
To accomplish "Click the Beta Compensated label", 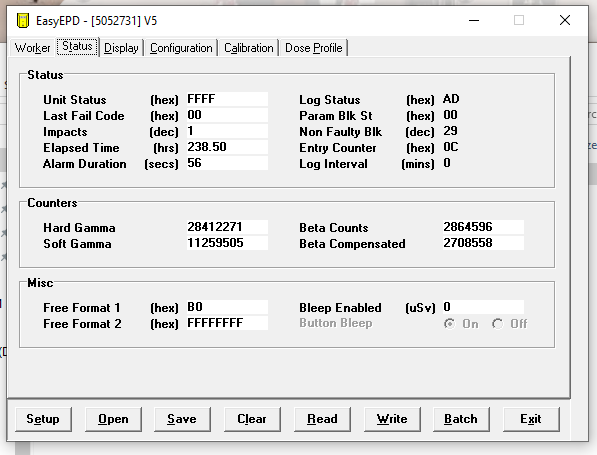I will (x=352, y=244).
